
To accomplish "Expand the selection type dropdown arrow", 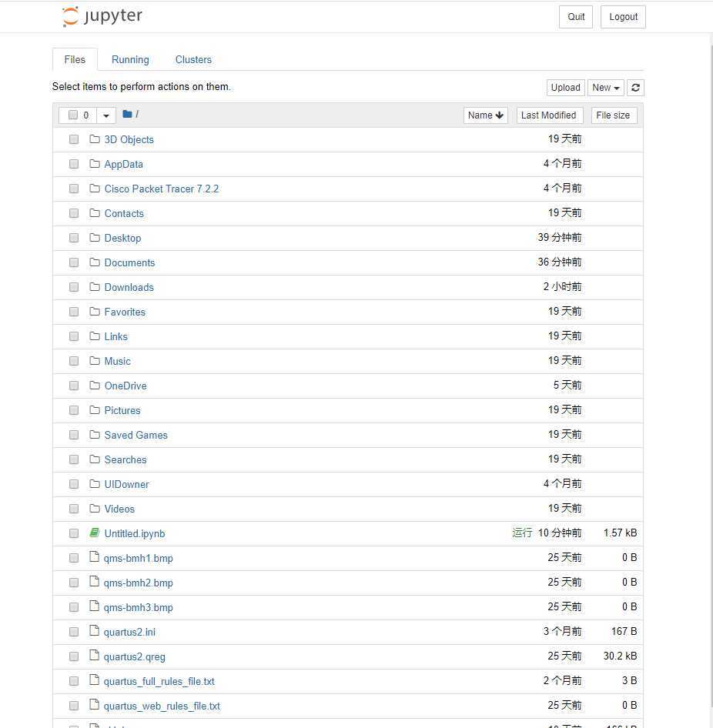I will click(x=106, y=115).
